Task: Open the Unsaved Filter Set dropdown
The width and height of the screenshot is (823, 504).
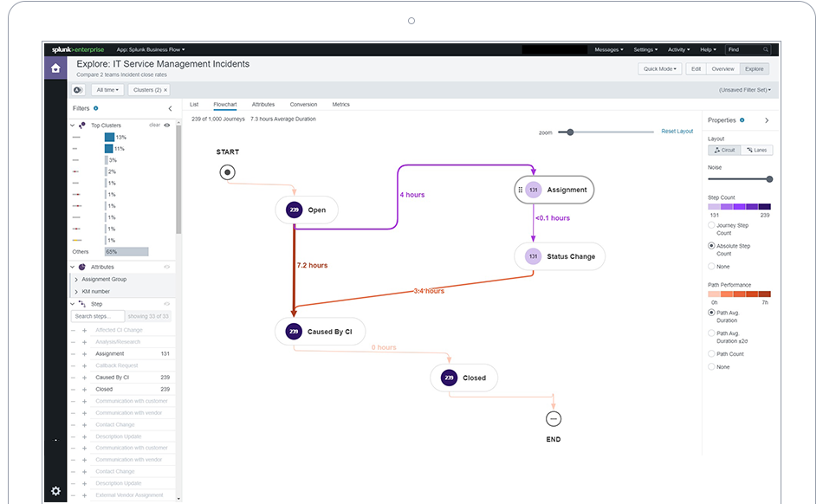Action: click(745, 90)
